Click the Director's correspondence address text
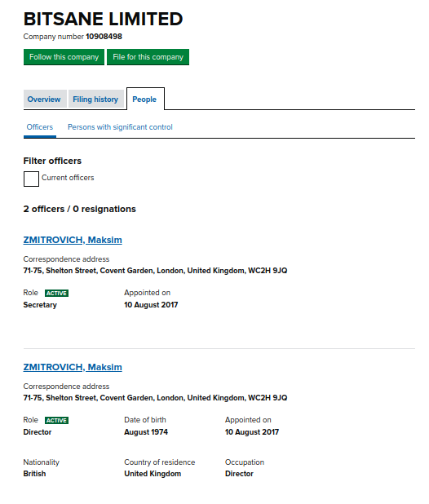Viewport: 429px width, 504px height. tap(155, 398)
